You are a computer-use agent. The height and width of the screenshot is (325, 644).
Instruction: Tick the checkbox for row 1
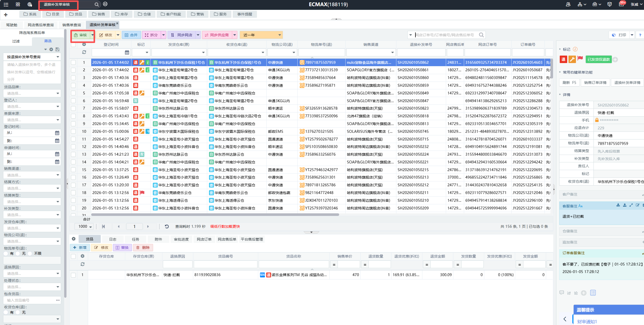tap(73, 63)
